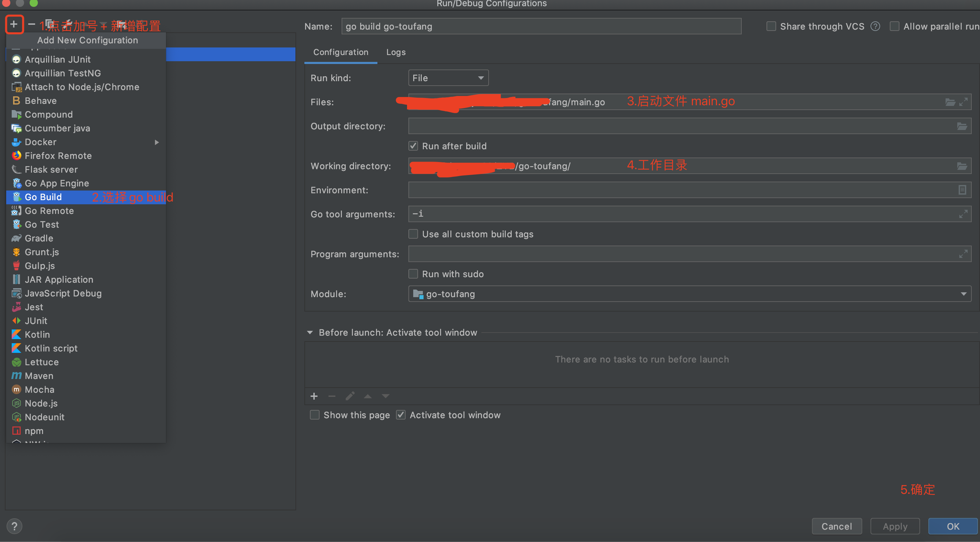Click the minus remove configuration icon
Viewport: 980px width, 542px height.
[32, 24]
